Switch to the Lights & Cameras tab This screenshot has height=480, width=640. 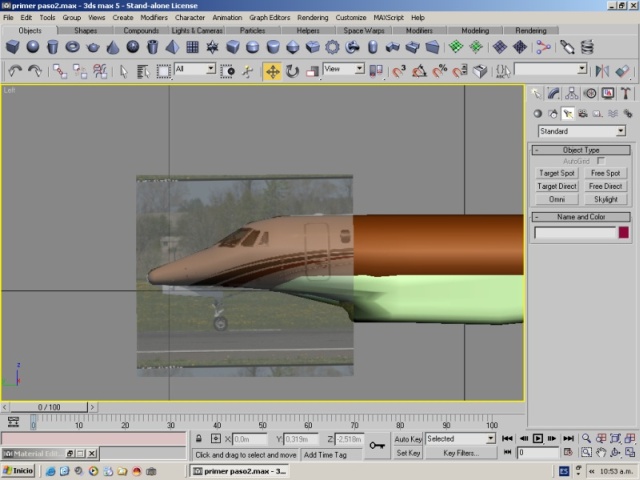197,31
